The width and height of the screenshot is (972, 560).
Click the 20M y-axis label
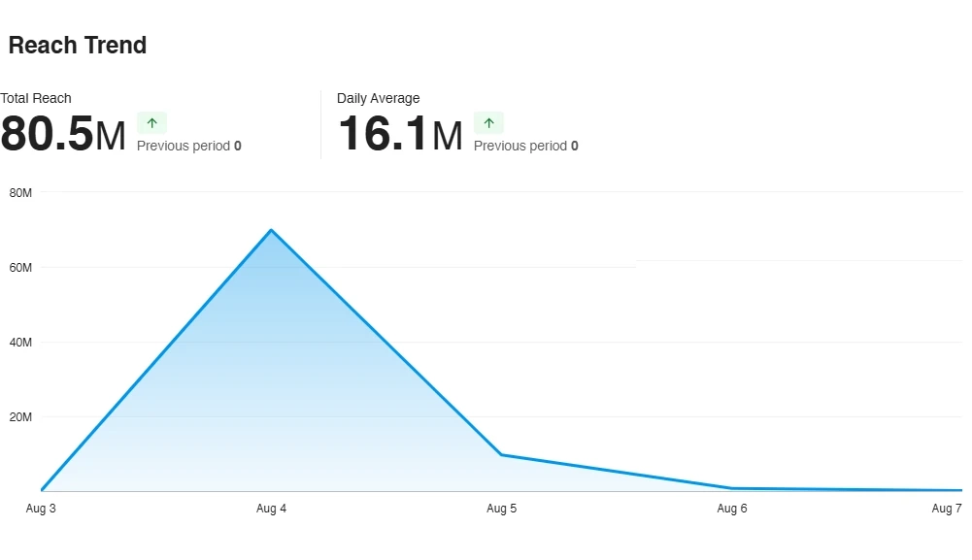pos(20,417)
